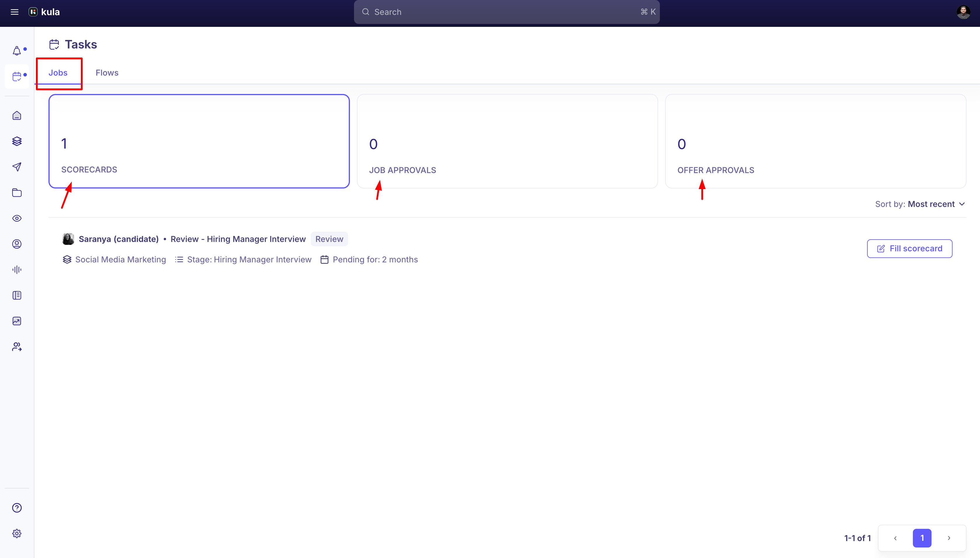This screenshot has height=558, width=980.
Task: Click the waveform icon in the sidebar
Action: tap(16, 269)
